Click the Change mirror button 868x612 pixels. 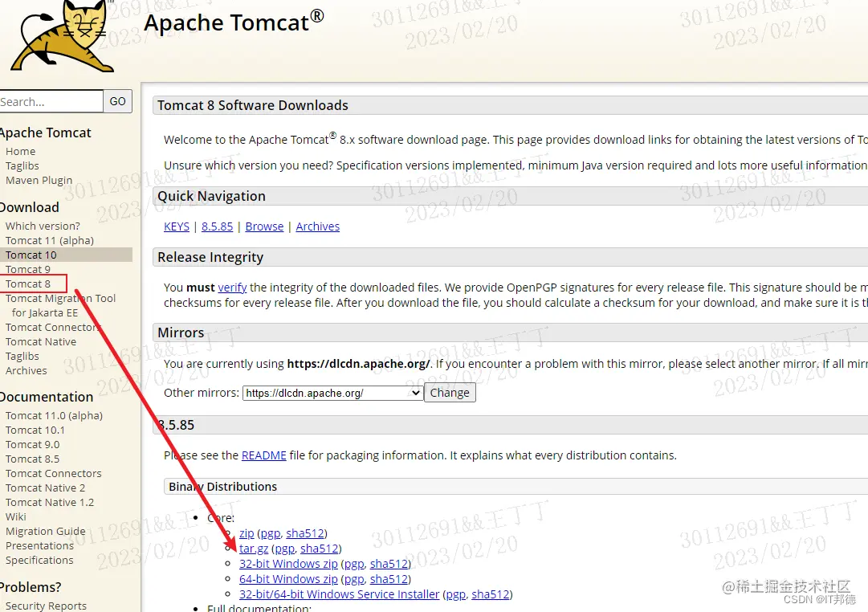(450, 393)
